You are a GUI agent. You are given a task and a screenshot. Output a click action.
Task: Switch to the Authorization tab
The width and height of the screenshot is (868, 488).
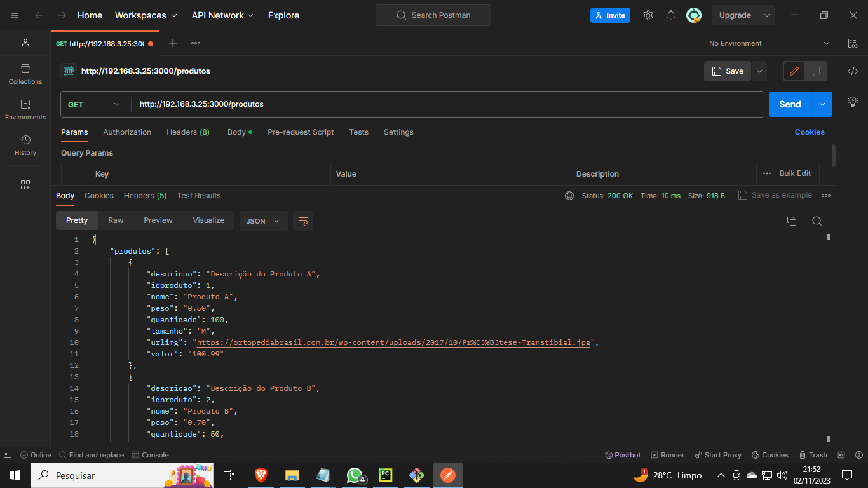coord(127,132)
